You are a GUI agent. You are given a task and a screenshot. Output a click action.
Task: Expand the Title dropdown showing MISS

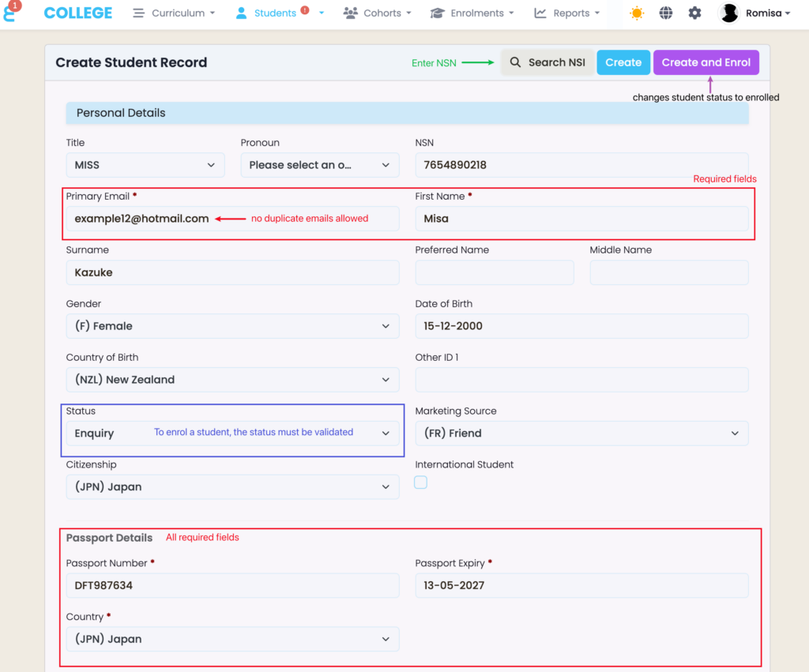click(x=145, y=165)
